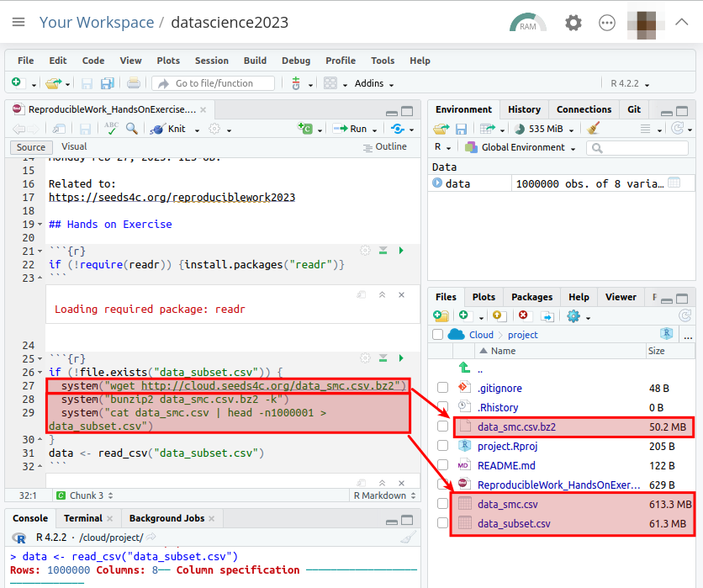Check the data_smc.csv.bz2 file checkbox
This screenshot has height=588, width=703.
point(442,426)
